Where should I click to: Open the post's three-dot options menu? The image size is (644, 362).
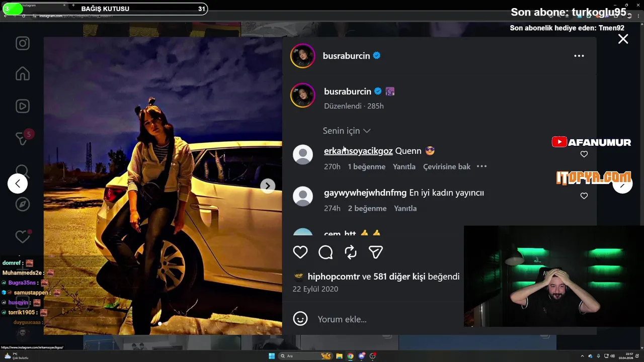pos(579,56)
